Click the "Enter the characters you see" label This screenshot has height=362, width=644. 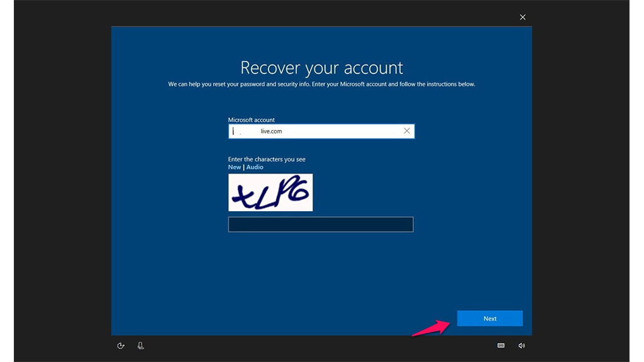point(267,159)
